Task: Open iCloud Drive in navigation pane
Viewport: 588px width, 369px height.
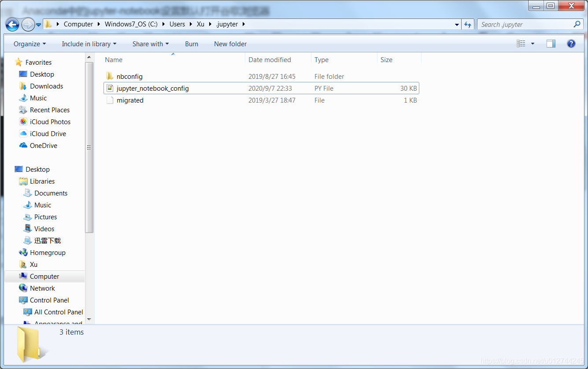Action: tap(48, 133)
